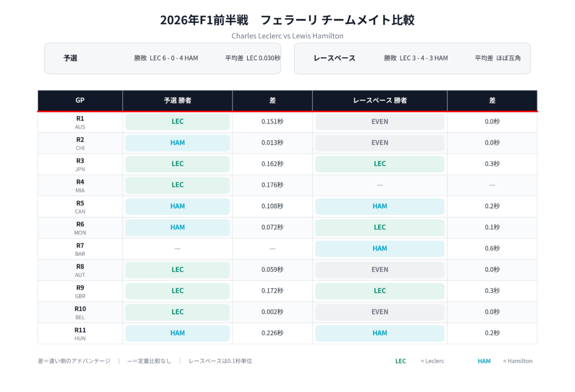Click the 0.002秒 qualifying gap cell
Viewport: 575px width, 392px height.
(x=272, y=312)
